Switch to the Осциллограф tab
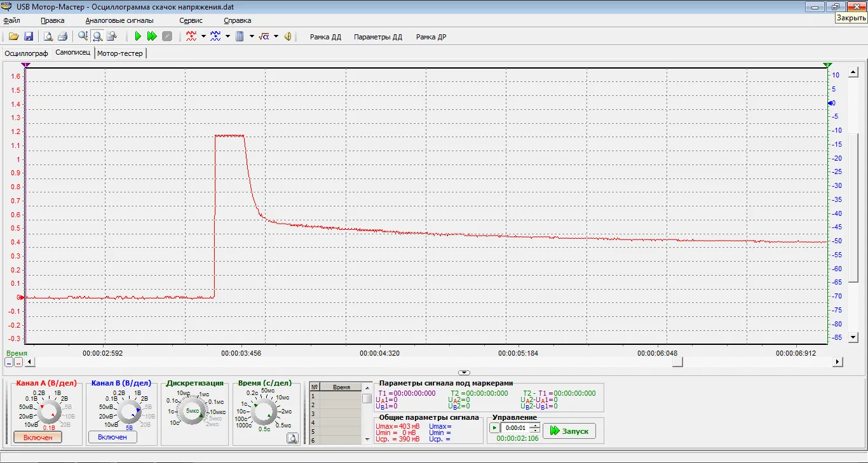The width and height of the screenshot is (868, 463). click(x=26, y=53)
